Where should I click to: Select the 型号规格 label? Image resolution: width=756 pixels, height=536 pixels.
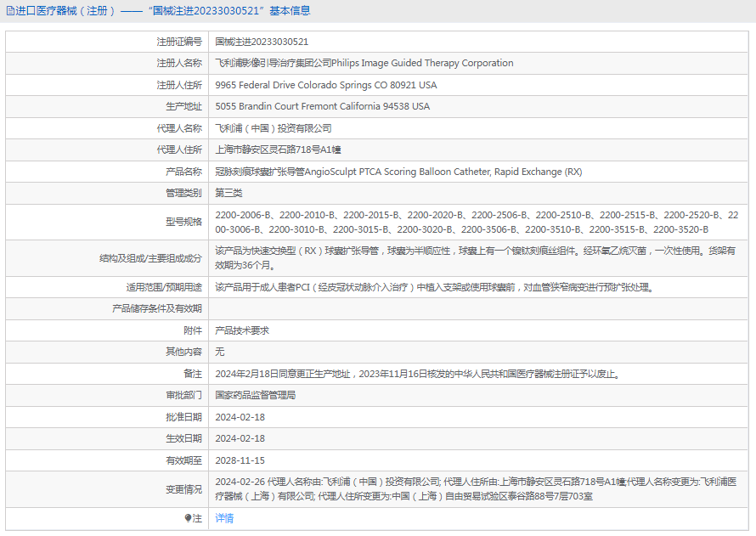(x=183, y=222)
